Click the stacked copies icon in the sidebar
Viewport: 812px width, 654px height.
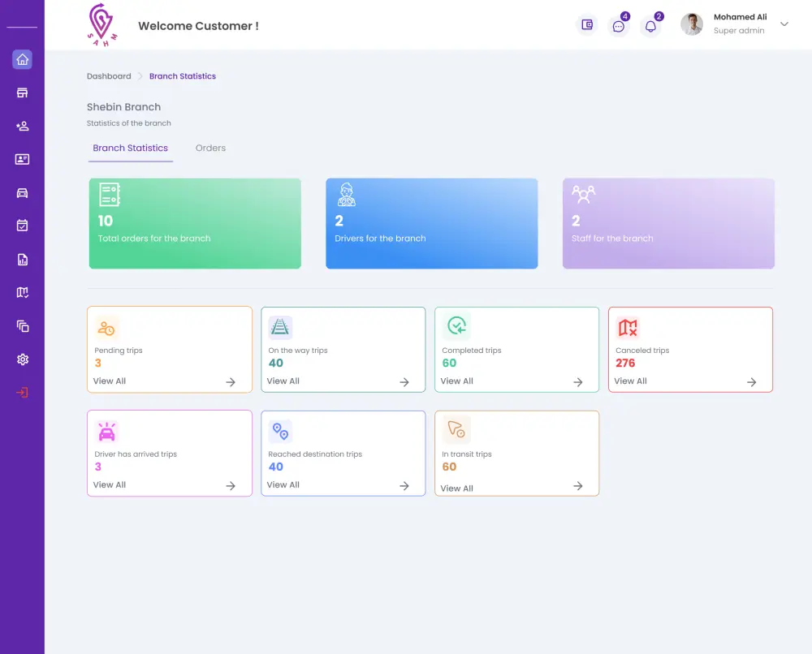pyautogui.click(x=22, y=326)
